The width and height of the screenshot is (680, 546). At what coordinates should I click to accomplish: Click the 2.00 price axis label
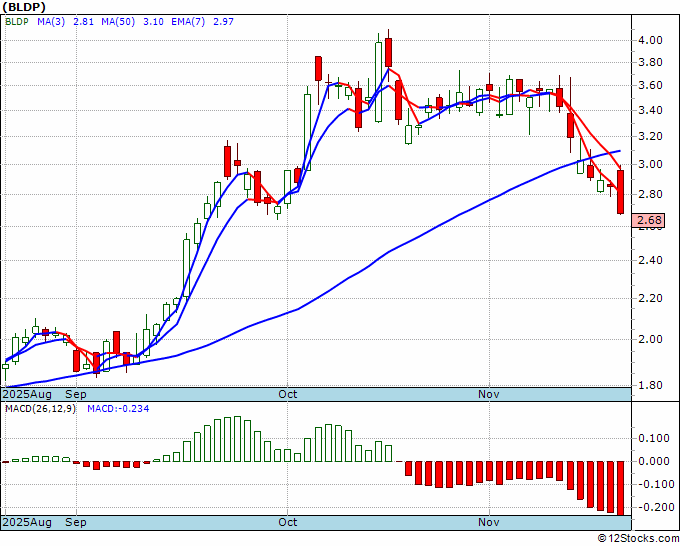[x=650, y=339]
